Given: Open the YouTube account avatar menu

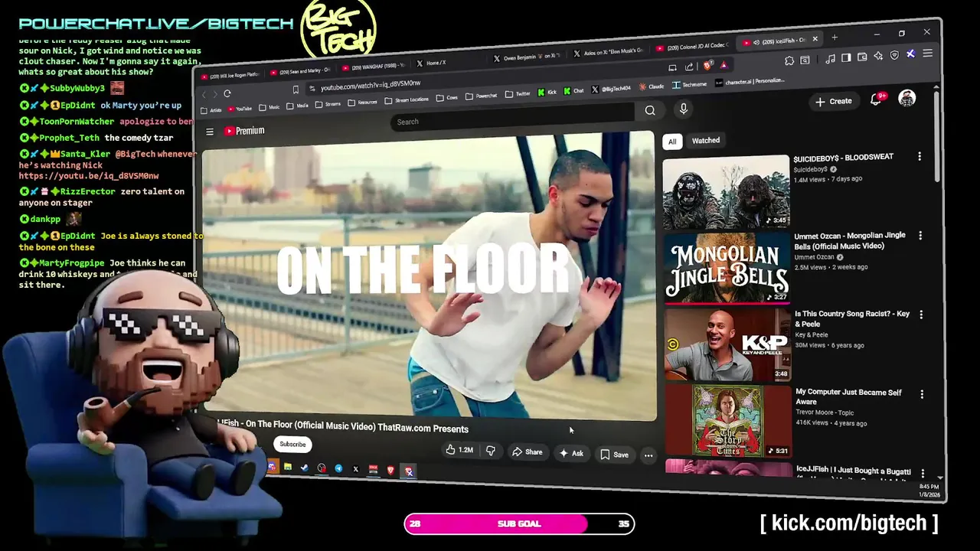Looking at the screenshot, I should [x=907, y=98].
